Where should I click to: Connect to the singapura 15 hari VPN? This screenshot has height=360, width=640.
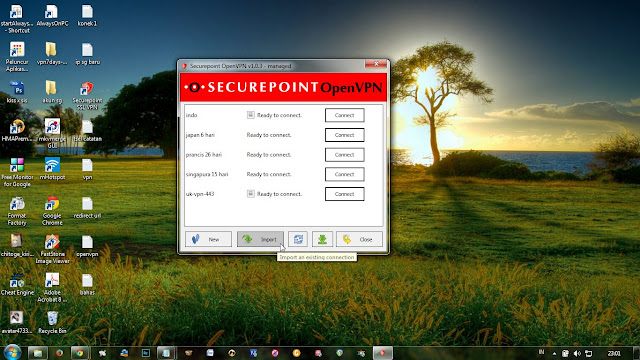pos(344,174)
